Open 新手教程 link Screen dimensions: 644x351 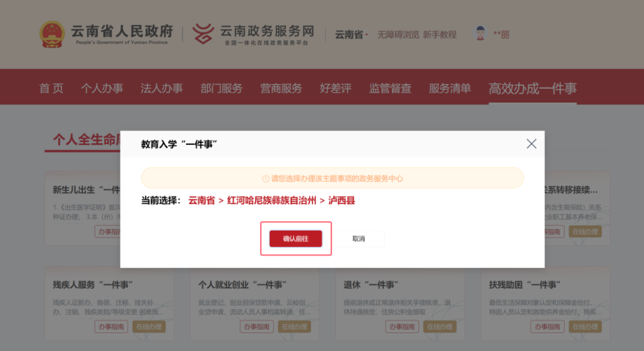tap(440, 35)
